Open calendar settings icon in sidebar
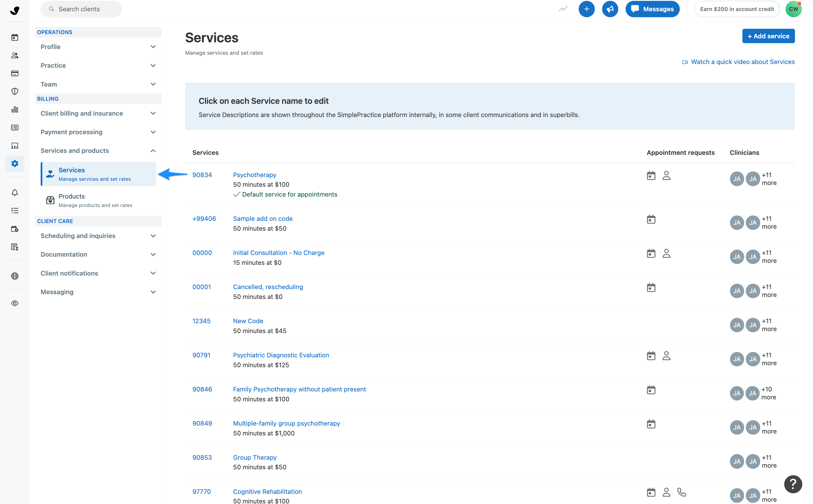 click(15, 229)
